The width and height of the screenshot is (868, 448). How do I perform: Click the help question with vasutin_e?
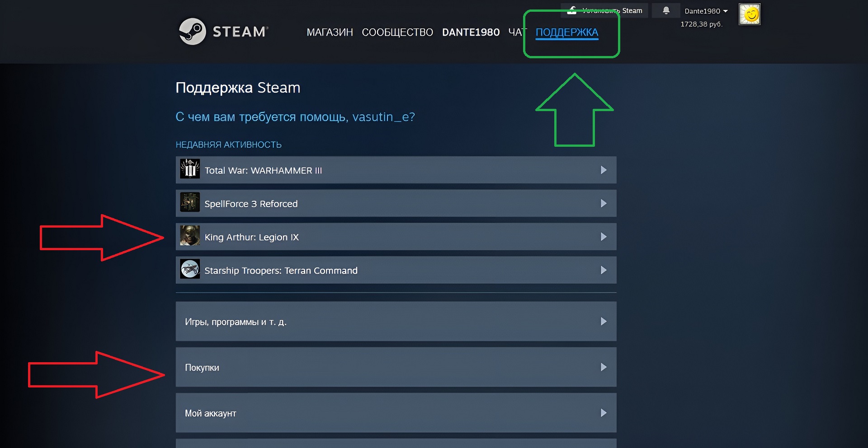point(295,117)
